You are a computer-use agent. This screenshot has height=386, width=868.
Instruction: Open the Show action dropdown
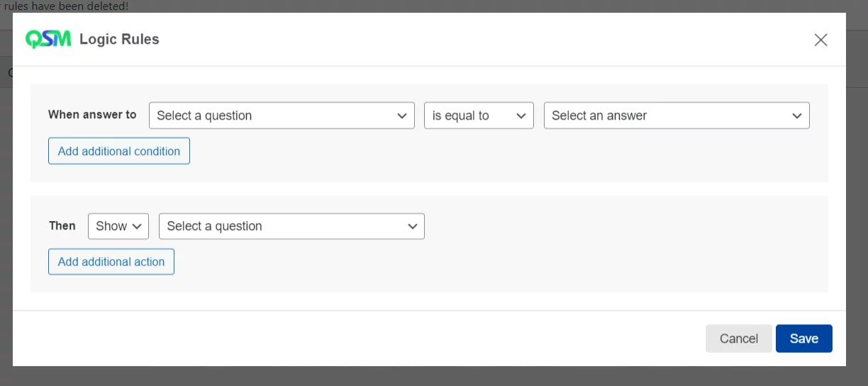[x=118, y=226]
